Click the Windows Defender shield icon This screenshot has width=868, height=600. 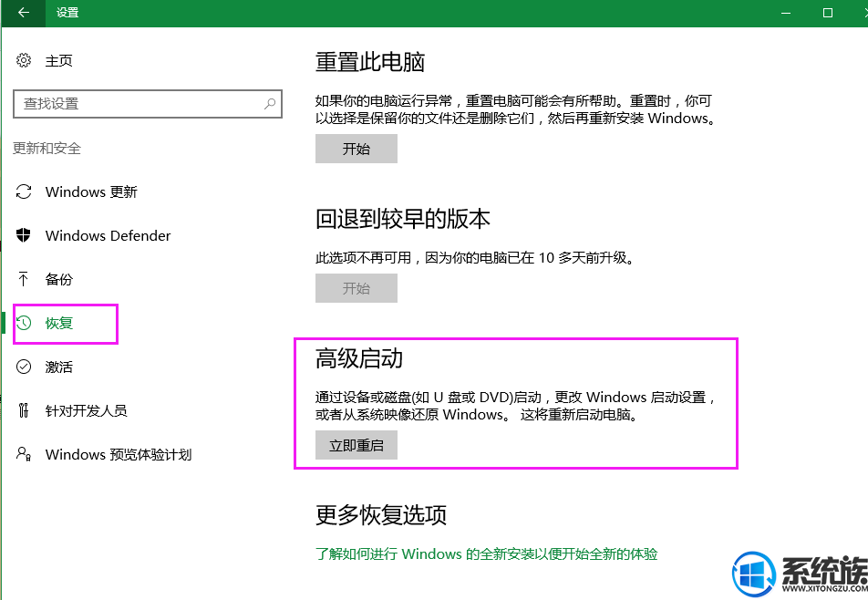click(24, 235)
